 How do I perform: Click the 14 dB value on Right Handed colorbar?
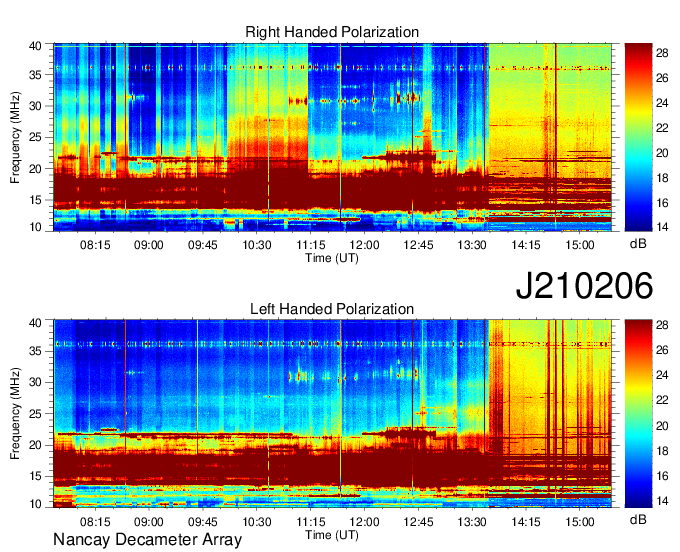pyautogui.click(x=662, y=226)
